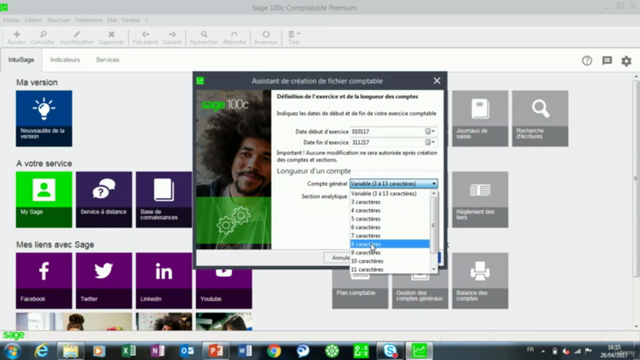Open the Twitter tile

104,280
